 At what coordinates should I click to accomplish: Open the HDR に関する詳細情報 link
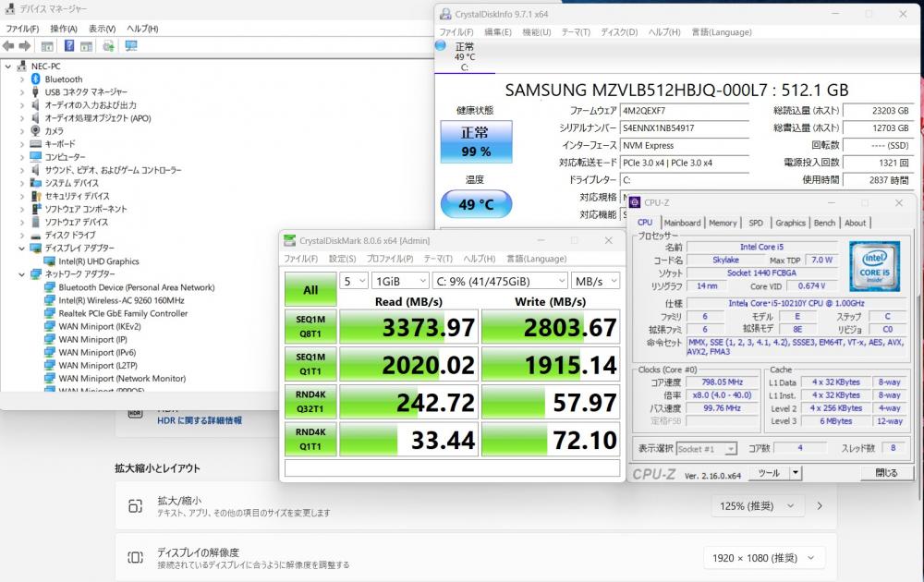[200, 420]
